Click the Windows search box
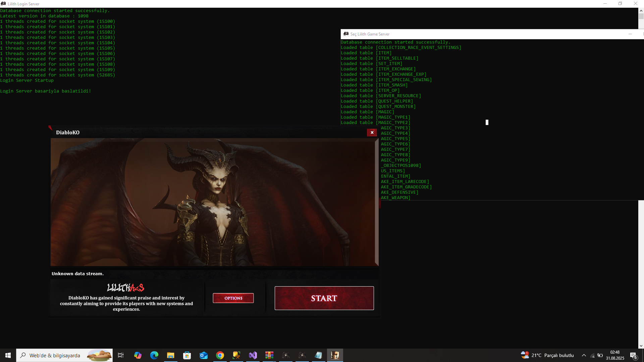The height and width of the screenshot is (362, 644). (x=64, y=355)
